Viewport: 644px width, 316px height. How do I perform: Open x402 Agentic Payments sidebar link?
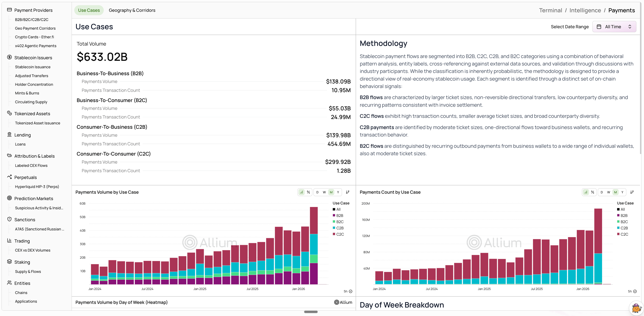pyautogui.click(x=36, y=46)
